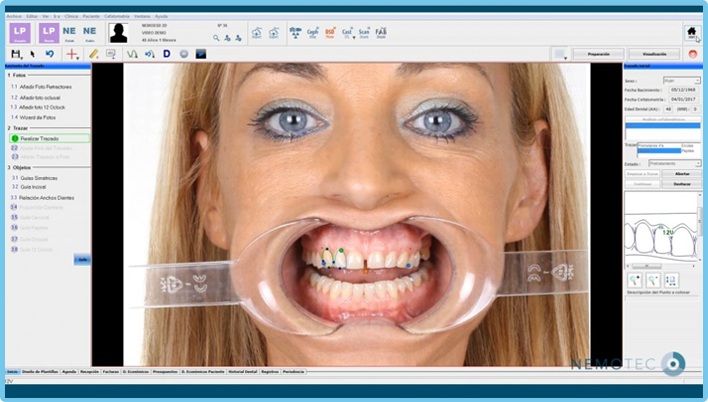Open the Ceph module icon

pos(312,33)
